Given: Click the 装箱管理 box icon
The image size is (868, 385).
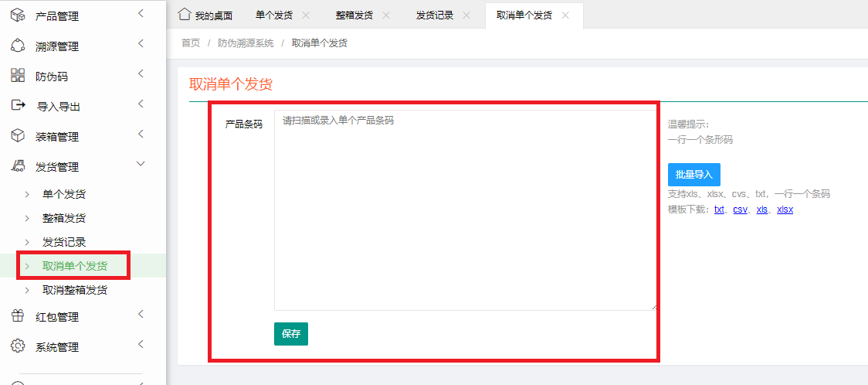Looking at the screenshot, I should click(x=17, y=136).
